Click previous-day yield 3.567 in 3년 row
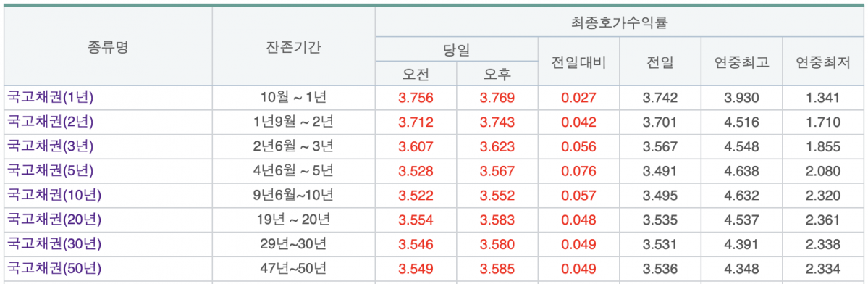 [660, 146]
